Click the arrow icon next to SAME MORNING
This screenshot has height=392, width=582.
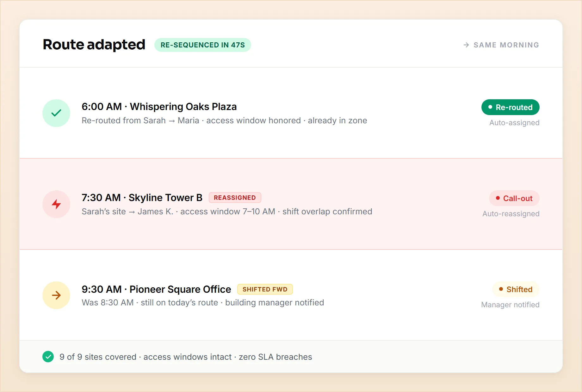point(466,45)
